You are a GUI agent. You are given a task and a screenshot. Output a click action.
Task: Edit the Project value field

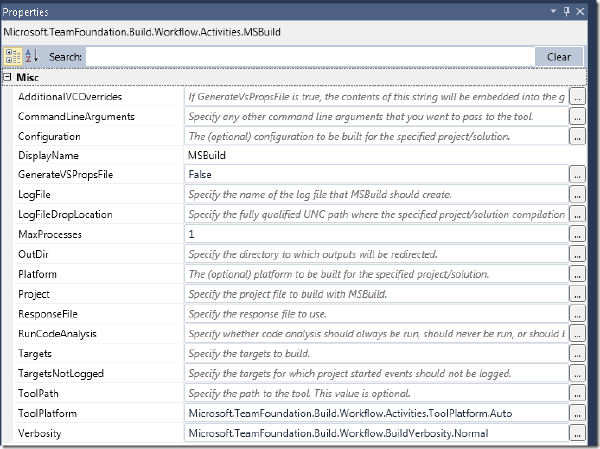click(x=376, y=294)
